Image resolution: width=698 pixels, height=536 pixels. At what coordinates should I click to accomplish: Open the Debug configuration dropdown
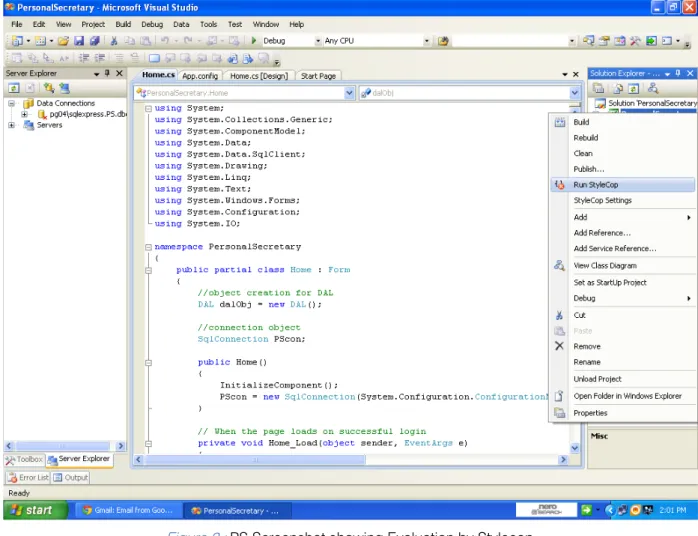click(x=318, y=41)
